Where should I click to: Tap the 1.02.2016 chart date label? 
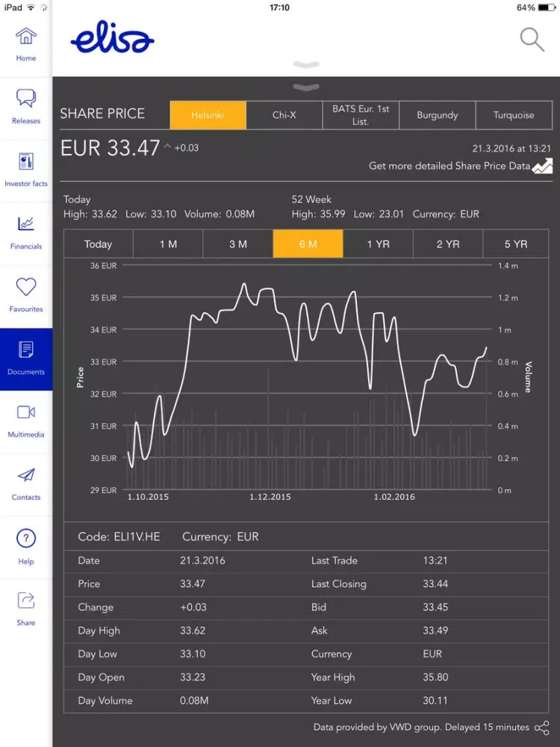394,497
